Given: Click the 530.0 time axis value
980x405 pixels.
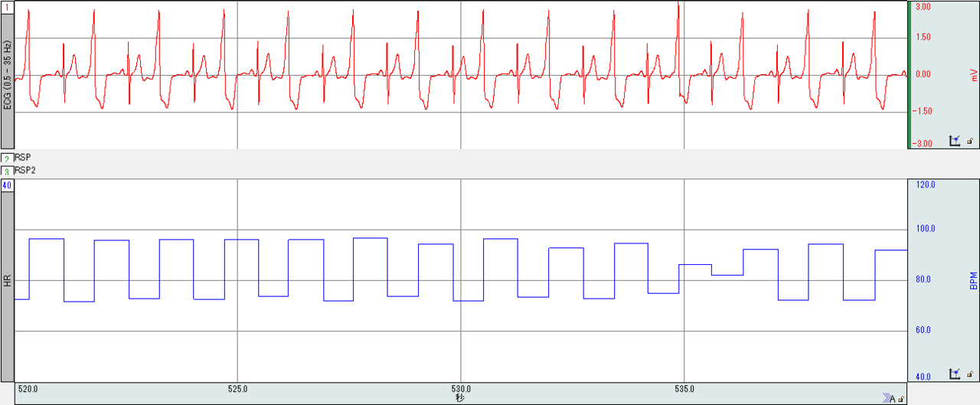Looking at the screenshot, I should [x=461, y=388].
